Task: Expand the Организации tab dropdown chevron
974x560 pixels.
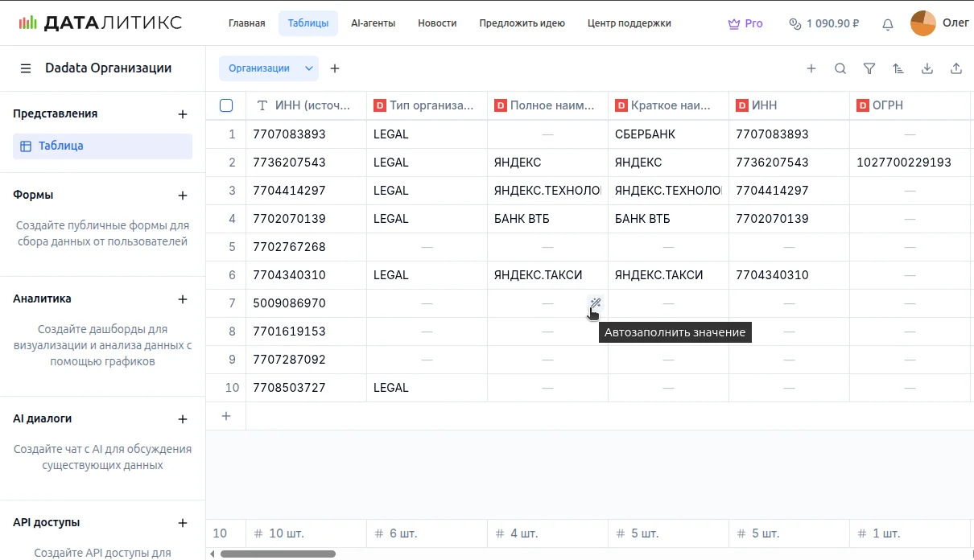Action: pos(309,68)
